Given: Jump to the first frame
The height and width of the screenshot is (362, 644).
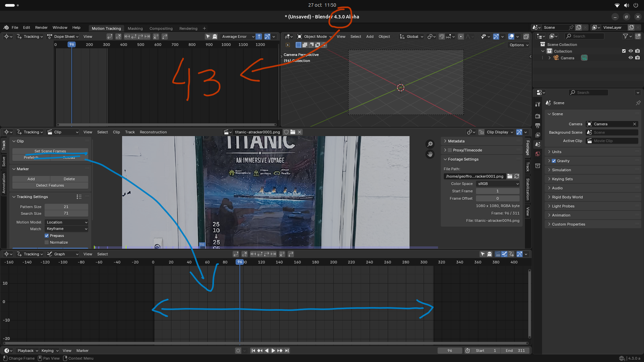Looking at the screenshot, I should [253, 351].
